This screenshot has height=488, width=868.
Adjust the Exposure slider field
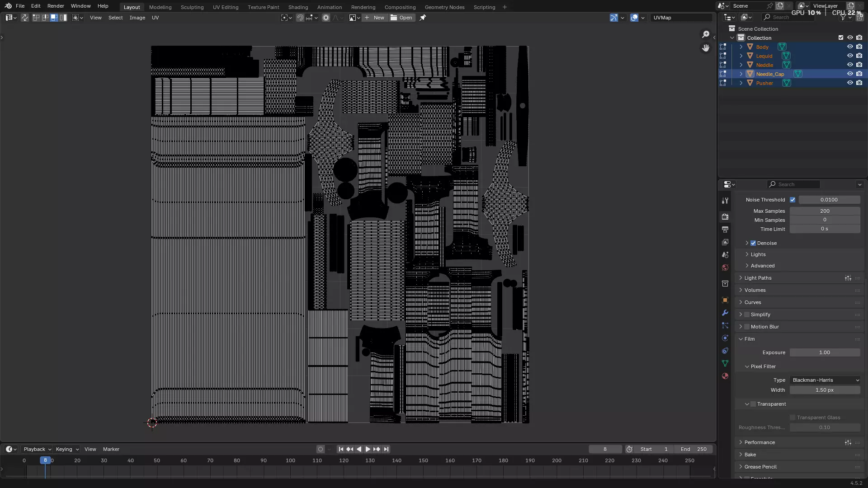click(x=825, y=352)
